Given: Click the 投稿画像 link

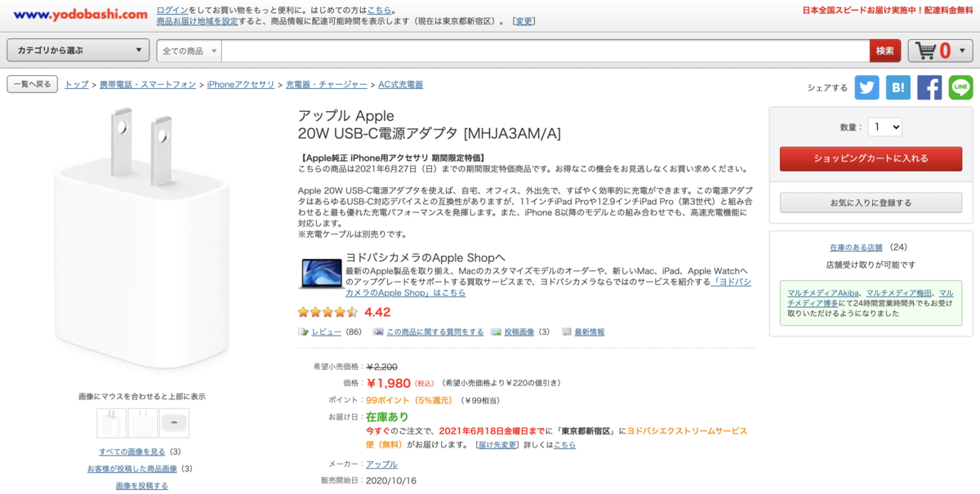Looking at the screenshot, I should point(519,332).
